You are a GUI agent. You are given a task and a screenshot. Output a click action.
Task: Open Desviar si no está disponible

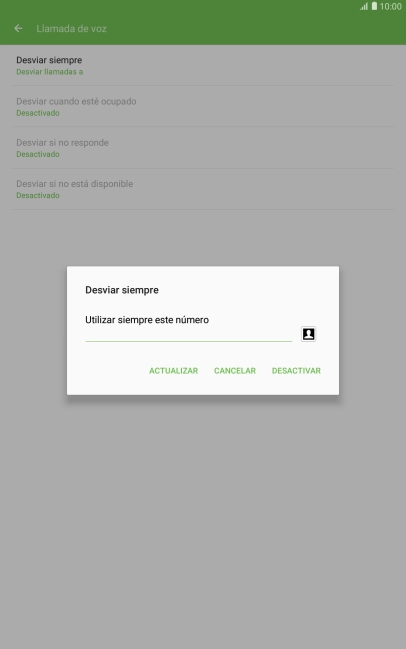203,189
